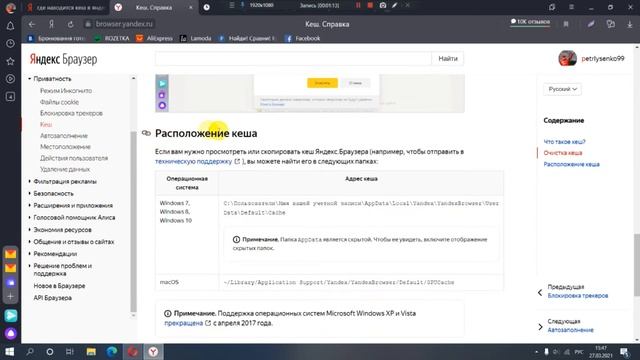Go to next page Автозаполнение

coord(571,330)
